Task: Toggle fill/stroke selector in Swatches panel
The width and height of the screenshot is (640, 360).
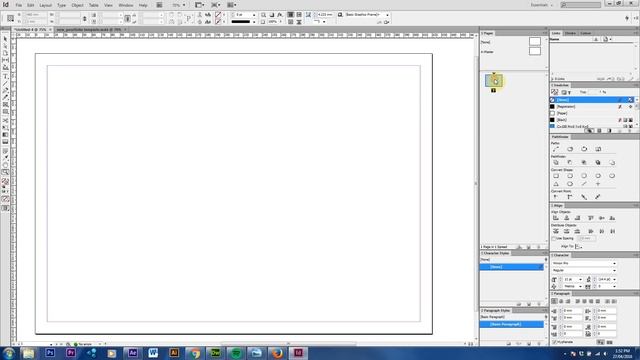Action: point(554,92)
